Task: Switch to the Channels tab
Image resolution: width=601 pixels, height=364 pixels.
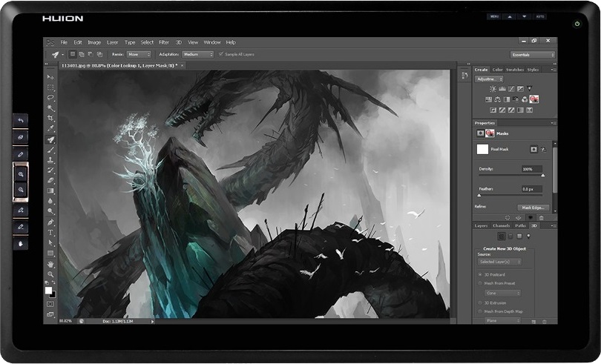Action: pos(502,225)
